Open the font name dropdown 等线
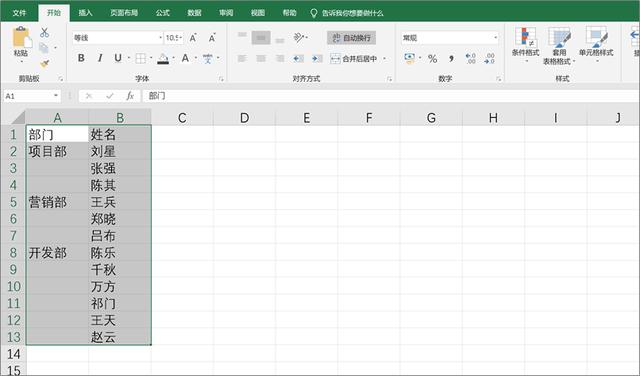 click(160, 38)
